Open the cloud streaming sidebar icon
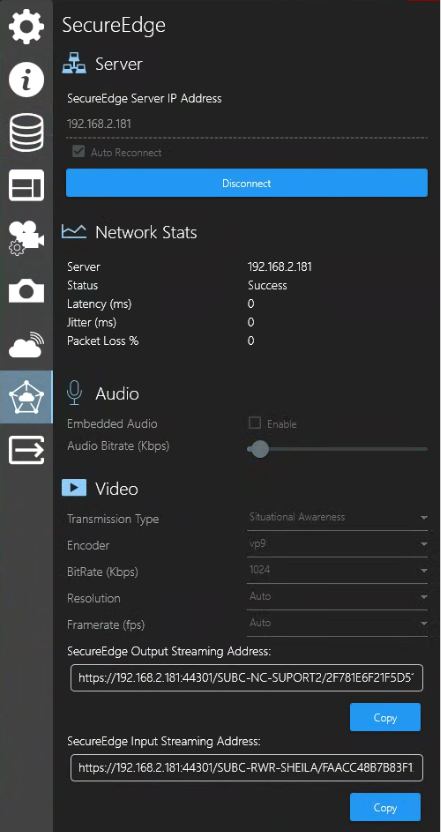The width and height of the screenshot is (441, 832). pos(26,344)
